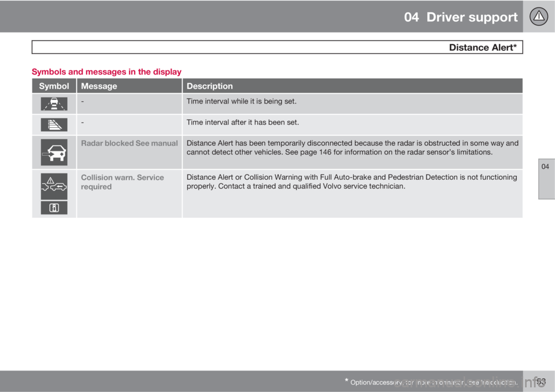Click 'Collision warn. Service required' message
The width and height of the screenshot is (555, 392).
[x=123, y=182]
